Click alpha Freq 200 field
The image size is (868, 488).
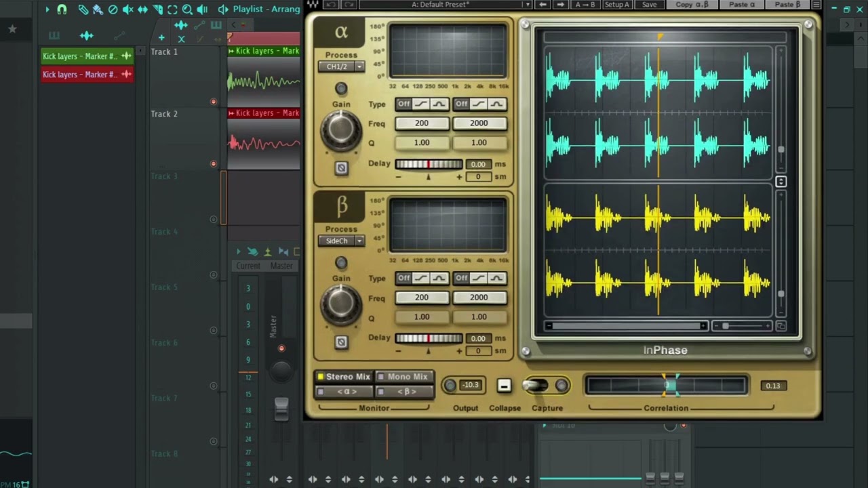(x=422, y=123)
